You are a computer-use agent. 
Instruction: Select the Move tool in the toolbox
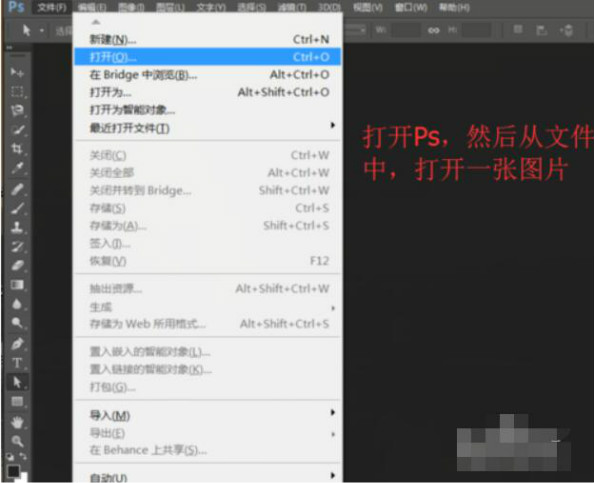[17, 72]
